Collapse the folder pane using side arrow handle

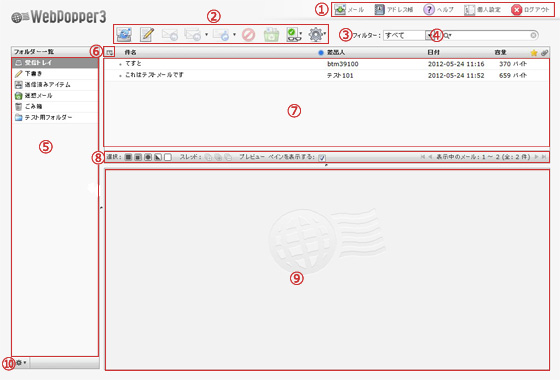pyautogui.click(x=101, y=207)
